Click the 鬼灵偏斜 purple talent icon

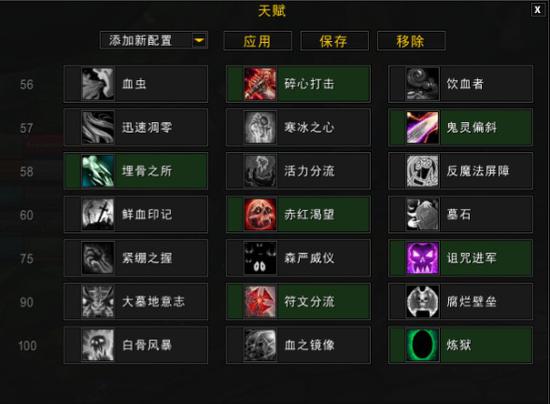coord(422,127)
